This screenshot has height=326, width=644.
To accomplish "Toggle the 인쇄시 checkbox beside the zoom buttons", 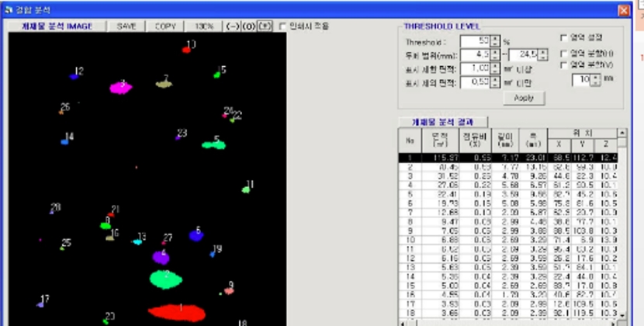I will [282, 26].
